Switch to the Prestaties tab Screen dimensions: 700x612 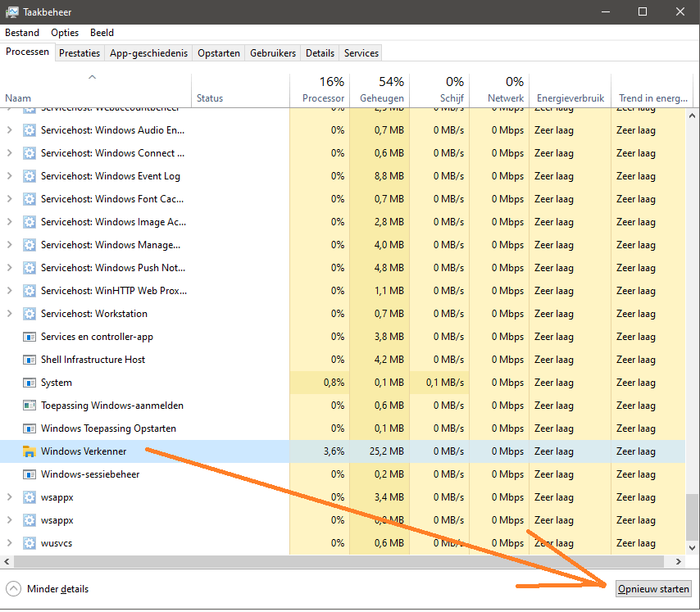[80, 53]
